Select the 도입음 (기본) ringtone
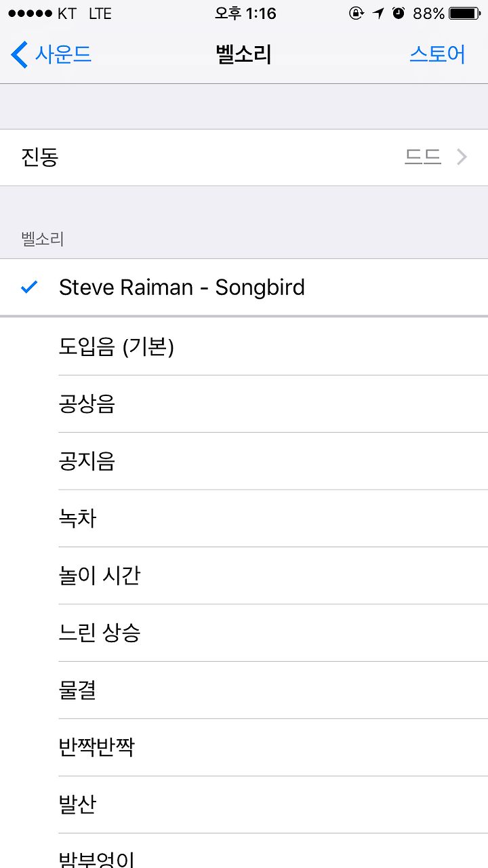 pyautogui.click(x=244, y=347)
